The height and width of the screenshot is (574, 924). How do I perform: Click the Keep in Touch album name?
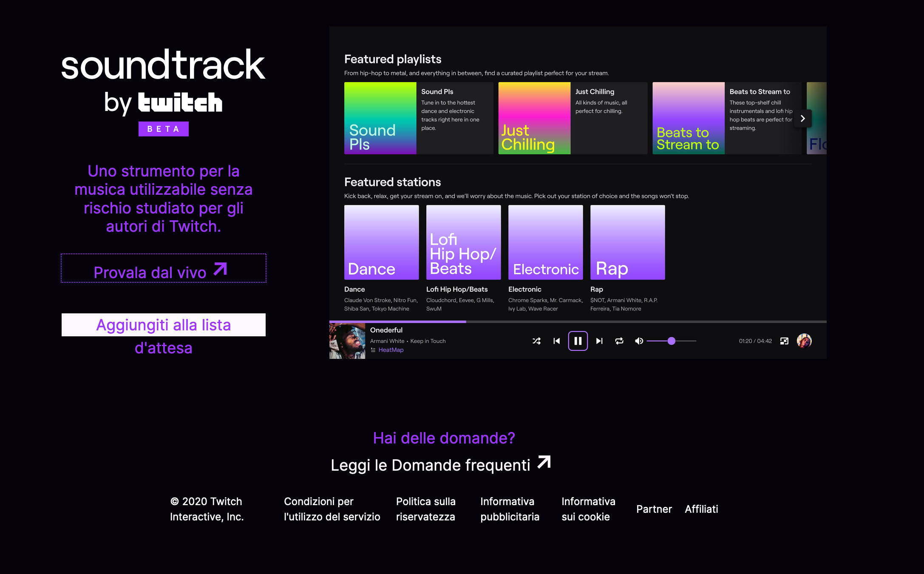point(428,341)
